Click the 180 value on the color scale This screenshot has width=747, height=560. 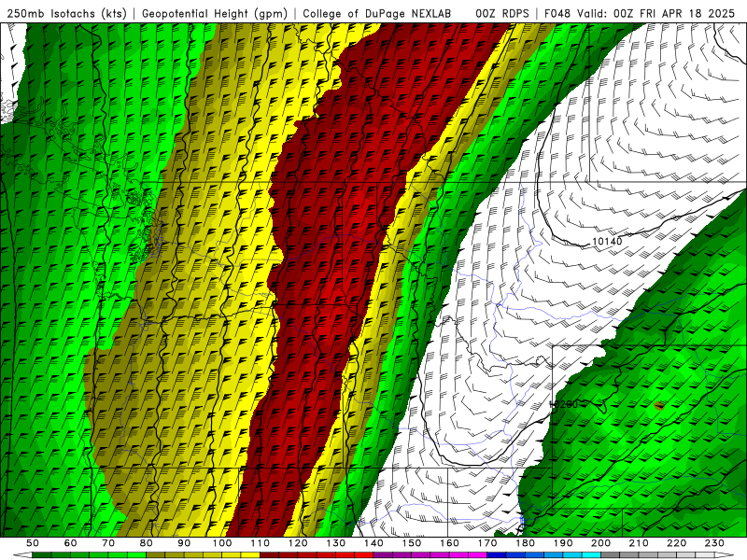point(525,543)
